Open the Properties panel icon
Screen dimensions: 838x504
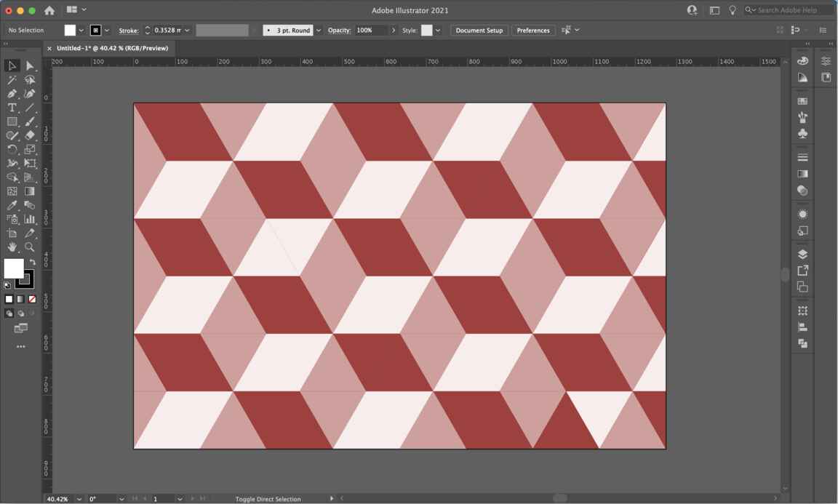pos(826,61)
